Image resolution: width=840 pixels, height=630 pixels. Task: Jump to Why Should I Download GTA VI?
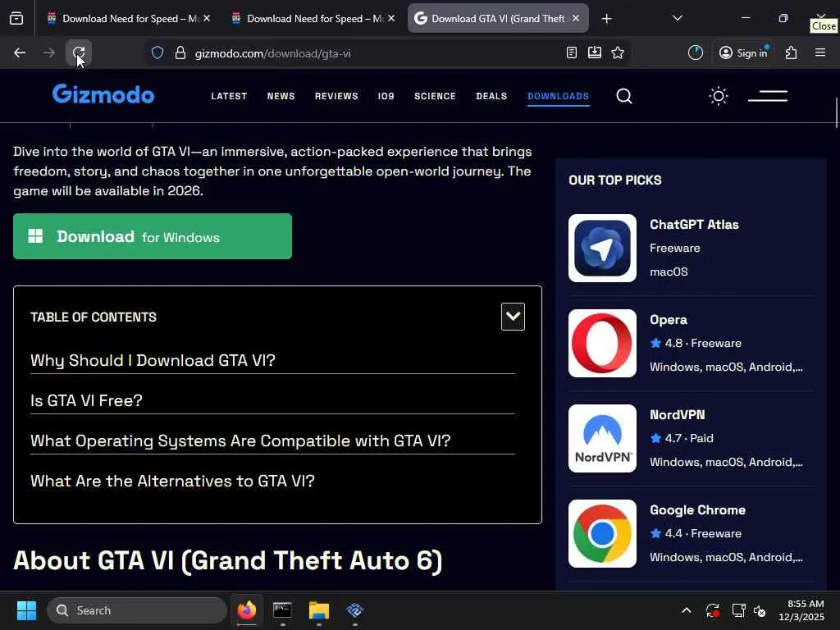click(x=153, y=360)
